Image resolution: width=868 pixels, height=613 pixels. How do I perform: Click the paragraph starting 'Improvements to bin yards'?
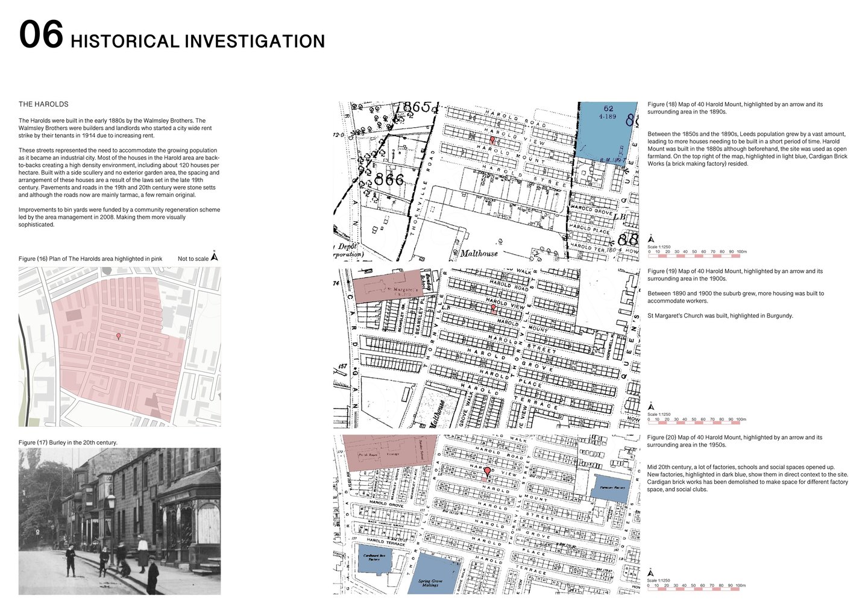119,217
